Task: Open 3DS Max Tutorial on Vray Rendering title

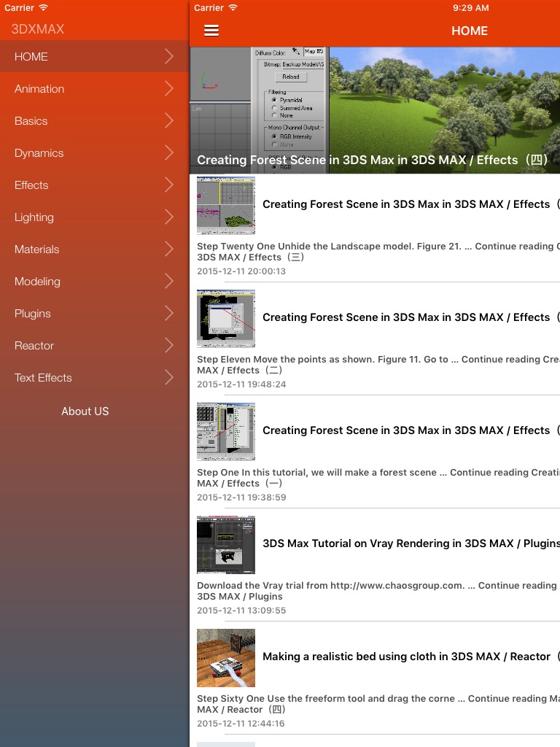Action: click(411, 543)
